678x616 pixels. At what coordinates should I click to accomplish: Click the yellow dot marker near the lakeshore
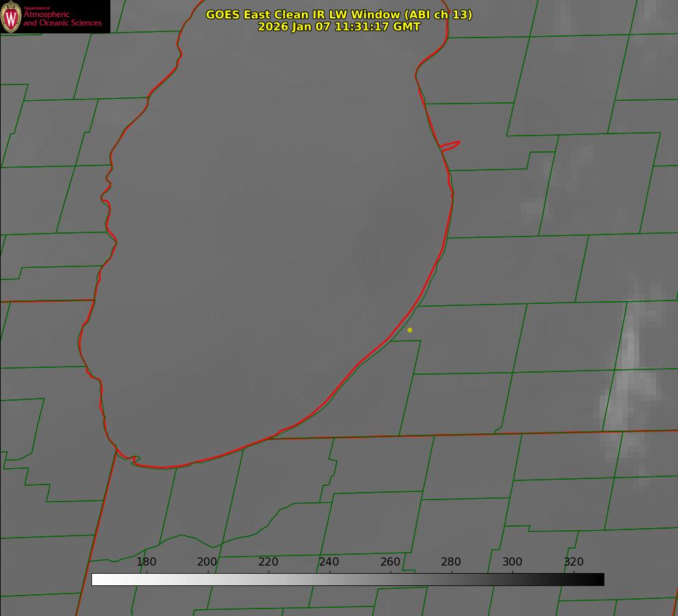pyautogui.click(x=410, y=330)
